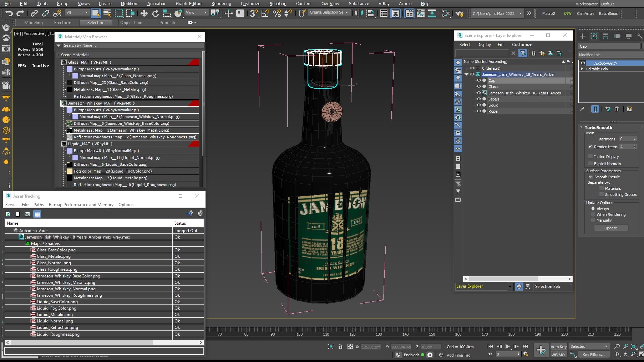Select the Move transform tool
This screenshot has width=644, height=362.
coord(144,13)
